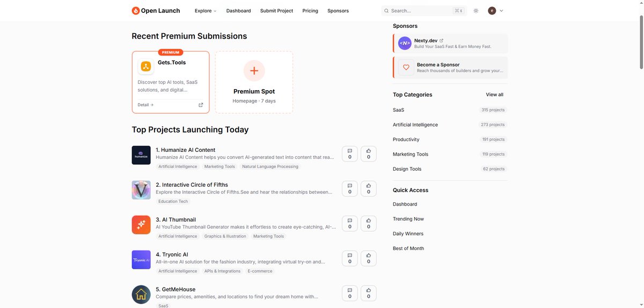Click the Education Tech tag
The width and height of the screenshot is (644, 308).
(x=173, y=201)
